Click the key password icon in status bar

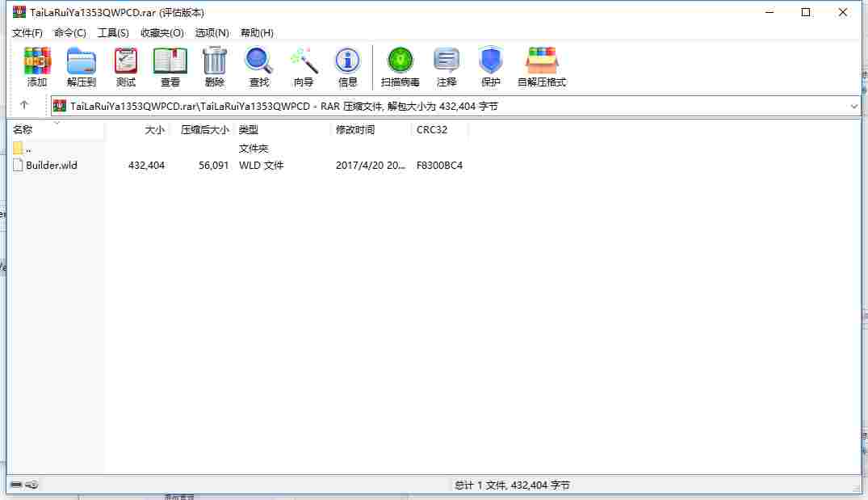(31, 485)
